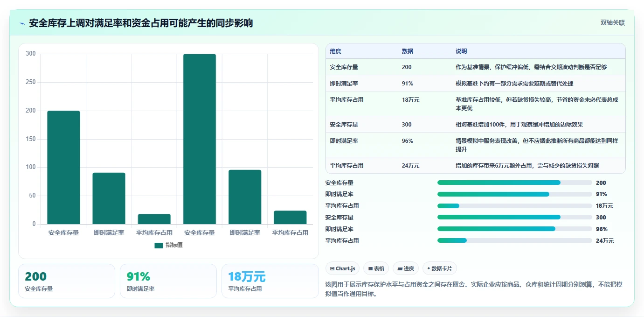Click the dashboard title 安全库存上调对满足率
The image size is (644, 317).
[141, 23]
